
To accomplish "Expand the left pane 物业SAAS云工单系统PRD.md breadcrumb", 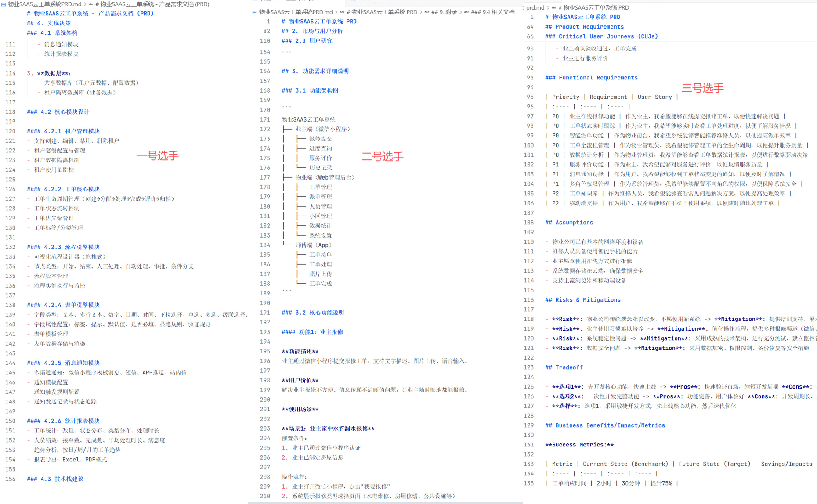I will point(45,4).
